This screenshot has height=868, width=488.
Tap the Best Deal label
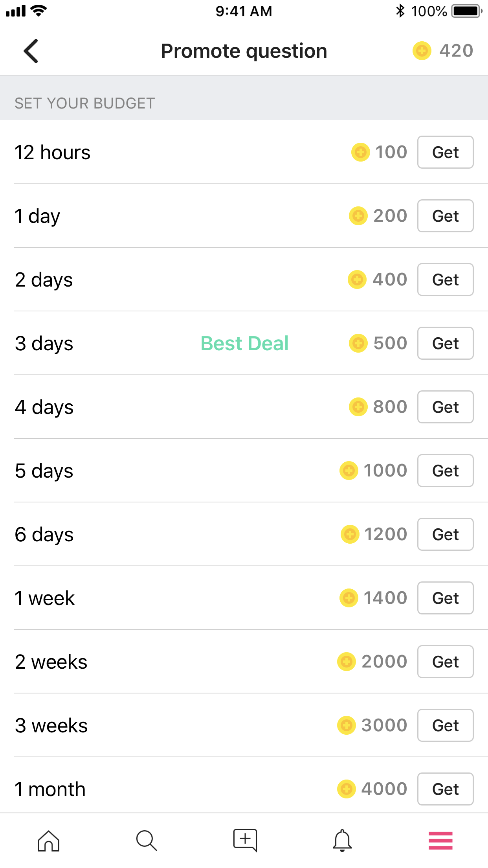[244, 343]
